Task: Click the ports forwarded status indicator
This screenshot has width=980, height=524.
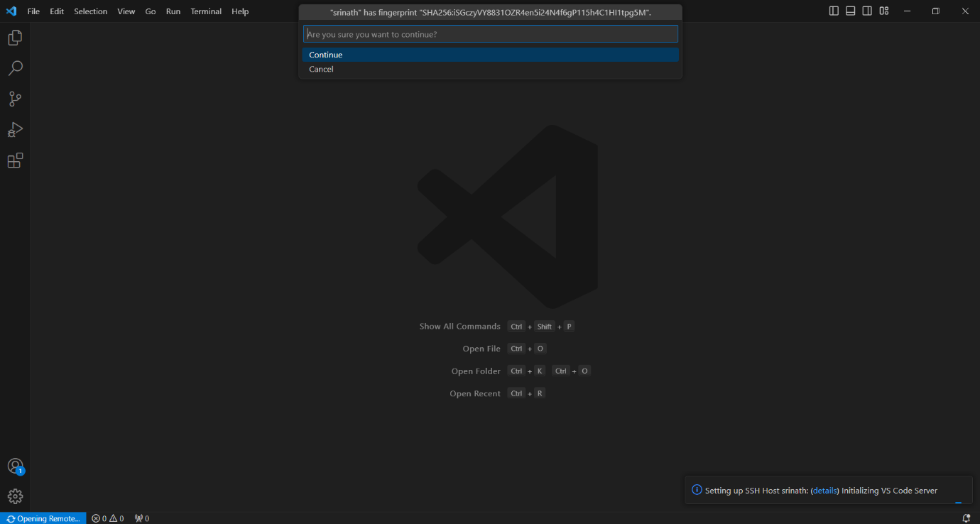Action: [x=142, y=518]
